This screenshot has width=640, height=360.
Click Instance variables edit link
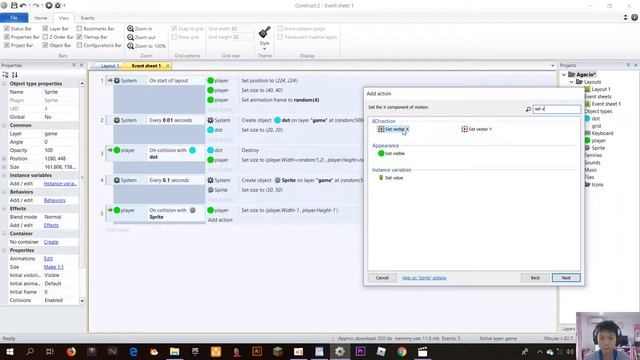coord(60,184)
